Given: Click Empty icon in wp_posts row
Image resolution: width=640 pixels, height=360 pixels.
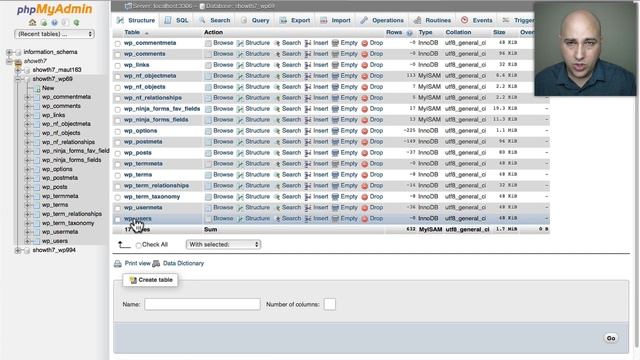Looking at the screenshot, I should [335, 153].
